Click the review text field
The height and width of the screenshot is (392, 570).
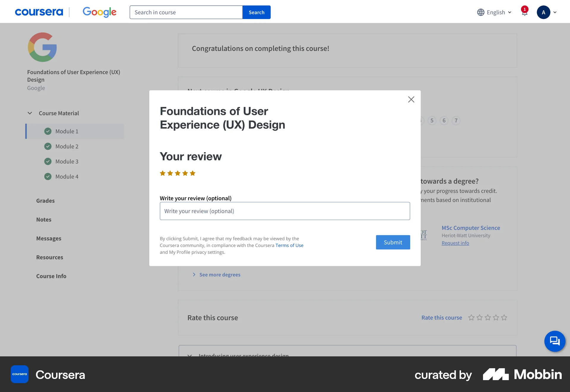284,211
